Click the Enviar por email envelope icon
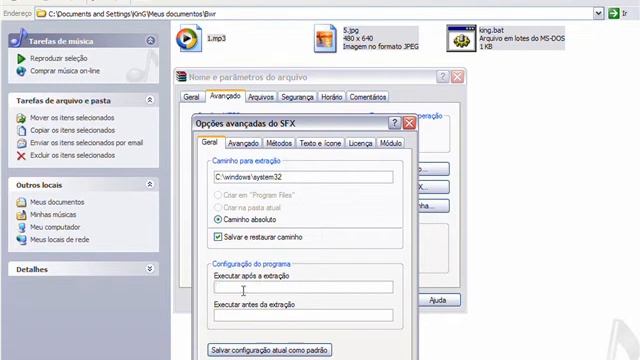Image resolution: width=640 pixels, height=360 pixels. (21, 143)
